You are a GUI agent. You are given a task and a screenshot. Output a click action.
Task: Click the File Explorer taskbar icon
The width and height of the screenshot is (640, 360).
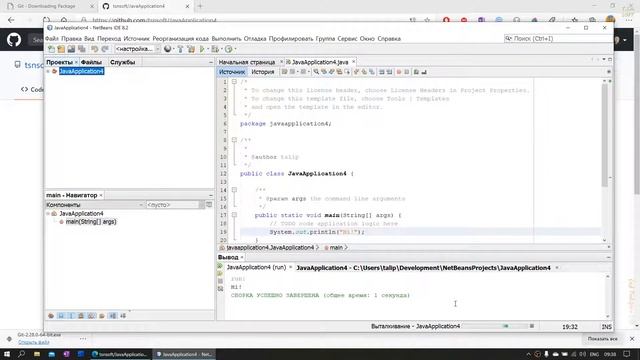pyautogui.click(x=37, y=354)
